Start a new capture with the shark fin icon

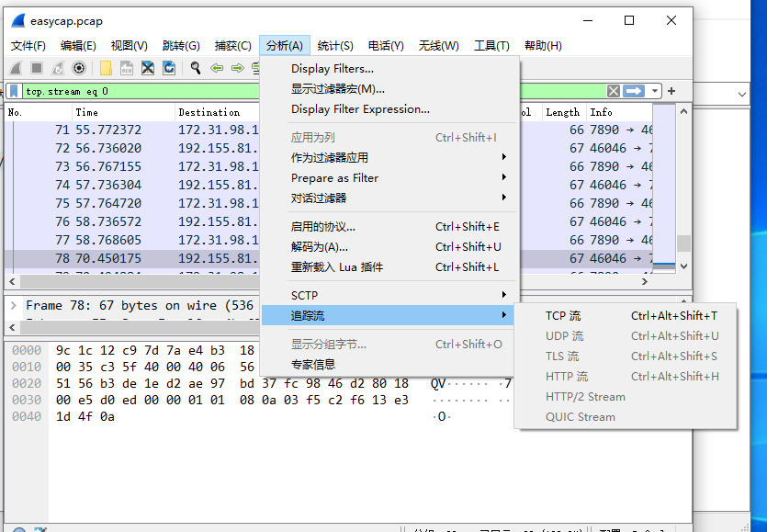[x=17, y=68]
